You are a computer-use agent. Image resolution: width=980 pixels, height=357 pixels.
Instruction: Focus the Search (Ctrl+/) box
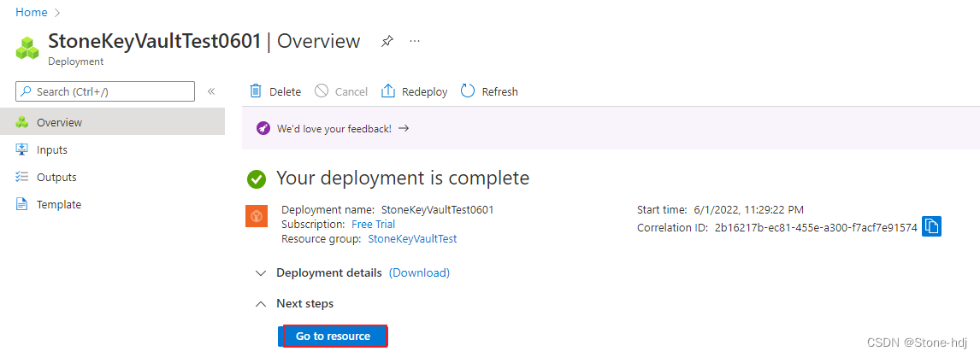(105, 91)
